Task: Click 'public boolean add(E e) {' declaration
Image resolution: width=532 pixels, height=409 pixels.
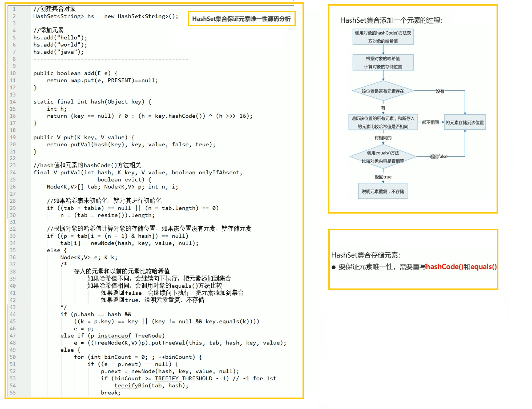Action: point(75,73)
